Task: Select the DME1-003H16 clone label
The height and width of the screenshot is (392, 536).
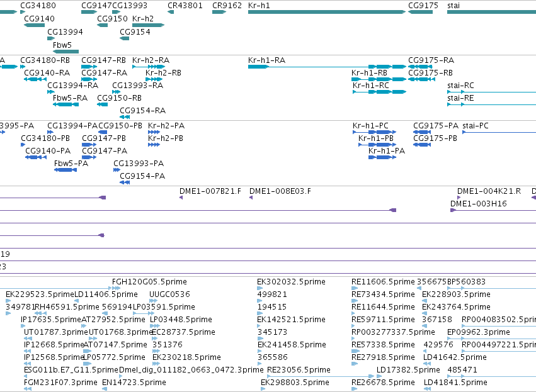Action: [x=478, y=203]
